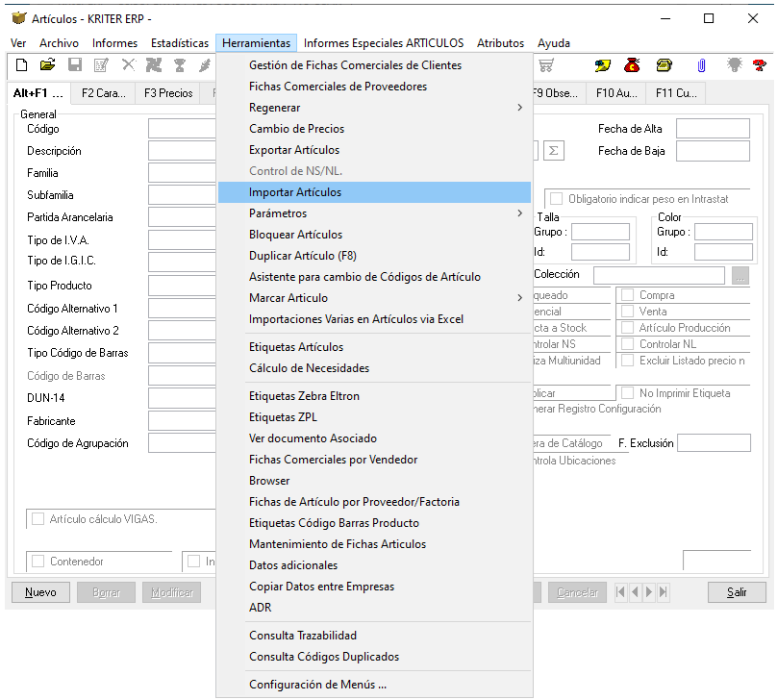
Task: Click the sigma summation button
Action: [x=554, y=151]
